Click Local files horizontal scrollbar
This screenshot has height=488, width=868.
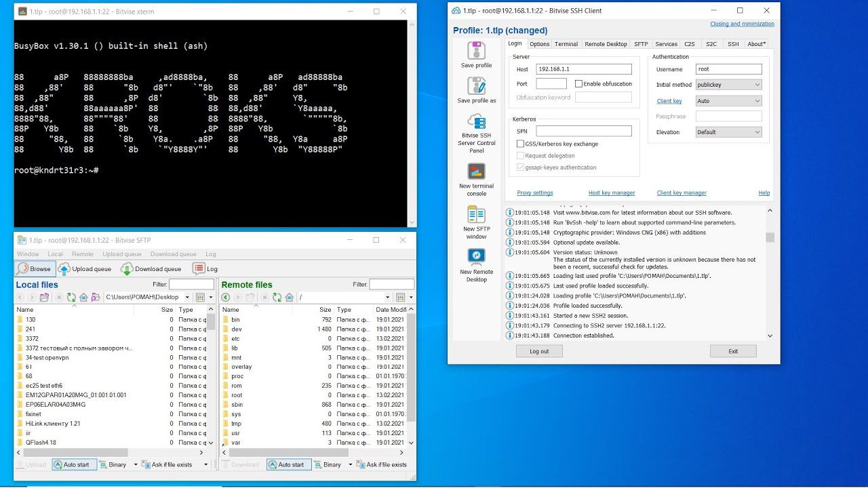tap(108, 452)
